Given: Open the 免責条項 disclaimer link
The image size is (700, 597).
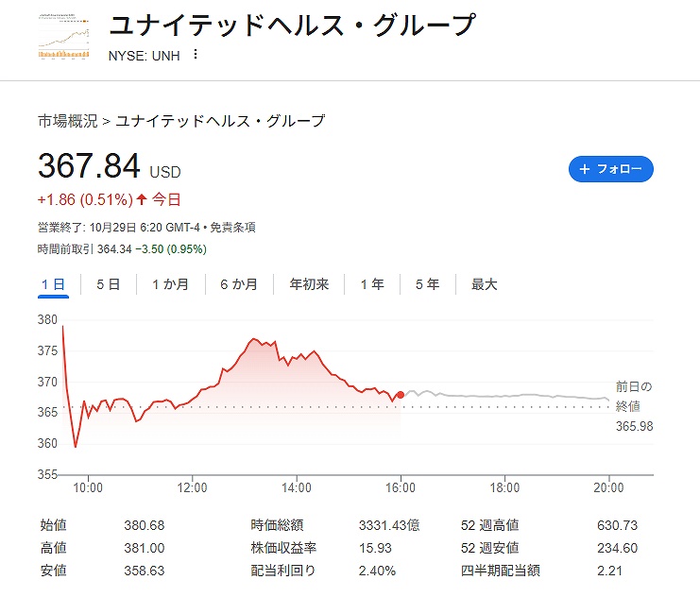Looking at the screenshot, I should tap(233, 228).
